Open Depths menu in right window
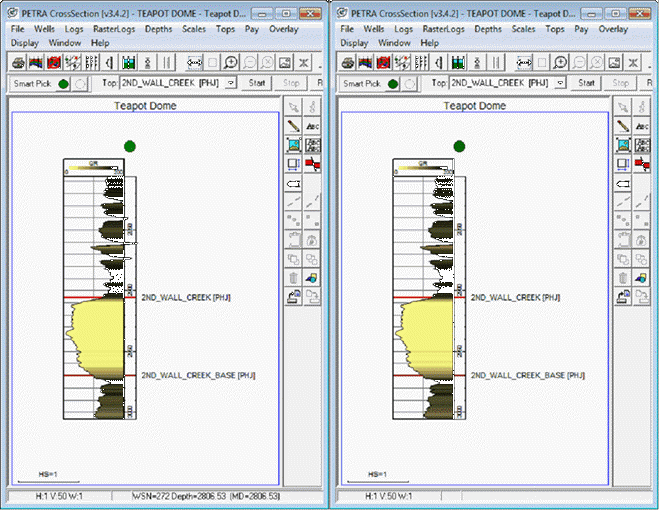This screenshot has width=659, height=510. [x=488, y=29]
